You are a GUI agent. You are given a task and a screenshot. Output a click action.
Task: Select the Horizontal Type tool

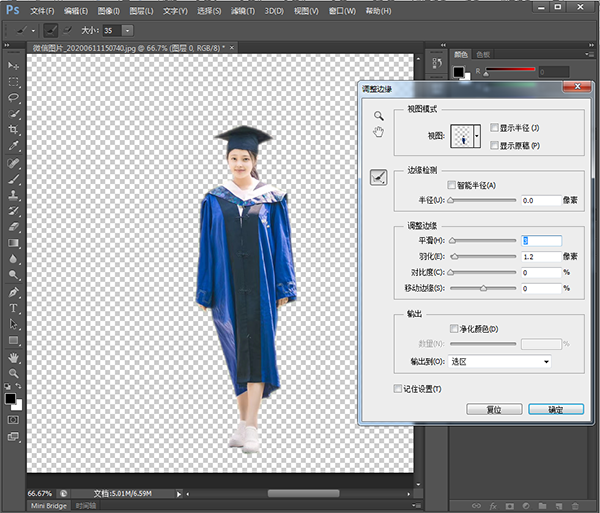point(14,308)
